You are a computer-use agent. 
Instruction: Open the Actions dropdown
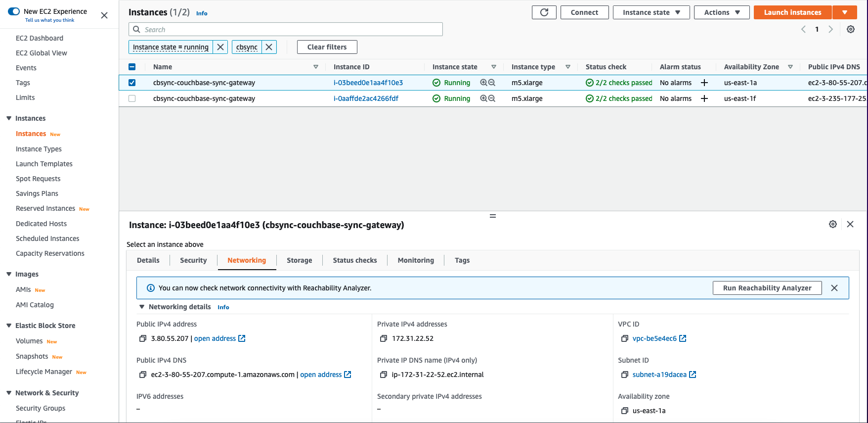point(722,12)
